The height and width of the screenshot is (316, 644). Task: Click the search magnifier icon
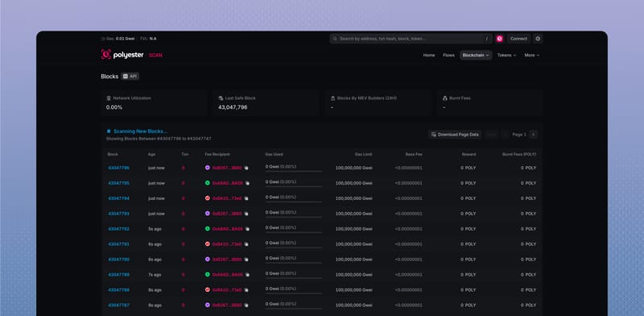click(335, 39)
